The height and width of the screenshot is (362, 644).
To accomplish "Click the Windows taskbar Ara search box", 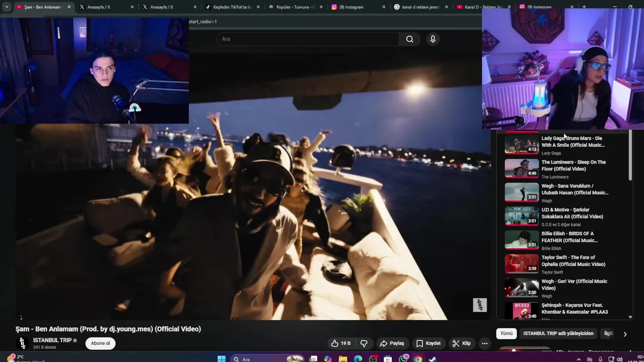I will pyautogui.click(x=267, y=359).
